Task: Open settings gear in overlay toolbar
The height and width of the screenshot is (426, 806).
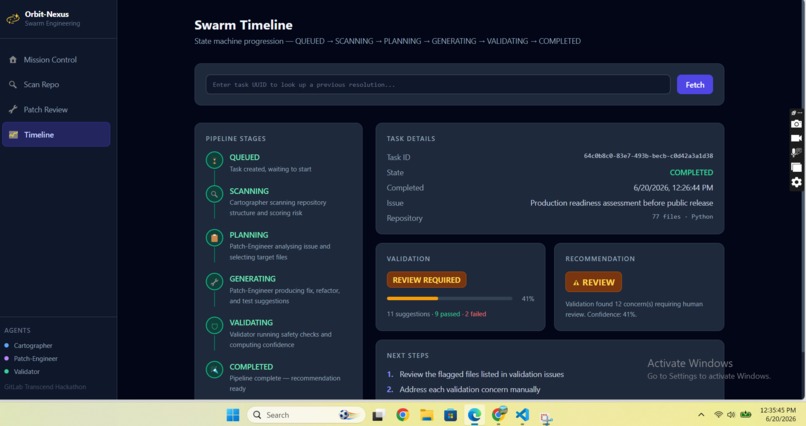Action: 796,182
